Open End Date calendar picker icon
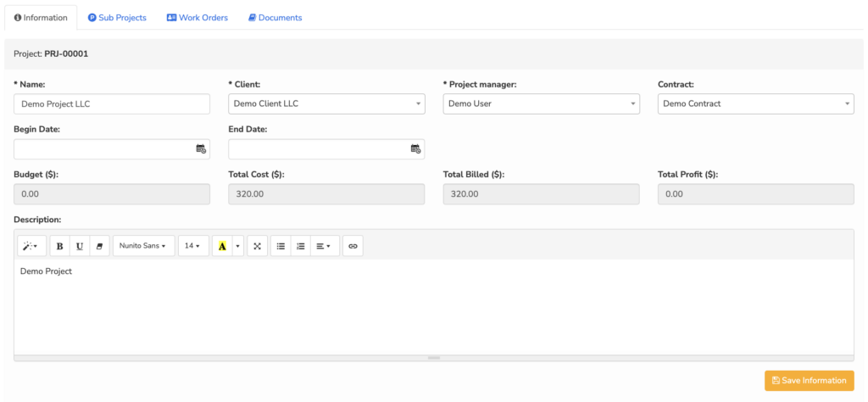Viewport: 868px width, 402px height. point(415,148)
